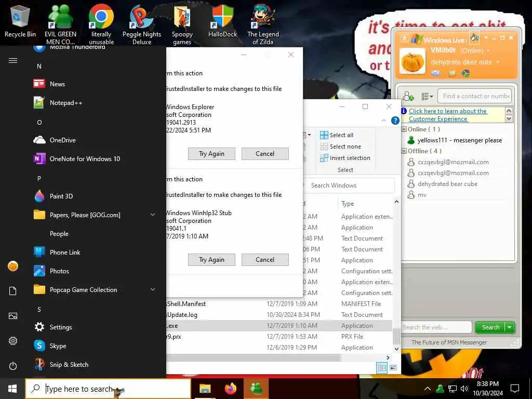Open the personal message 'dehydrate deez nuts' dropdown

498,62
